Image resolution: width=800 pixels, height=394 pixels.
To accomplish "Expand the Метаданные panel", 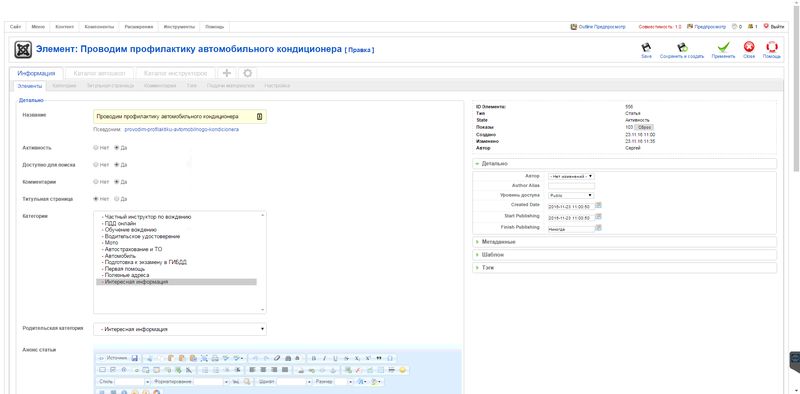I will point(625,241).
